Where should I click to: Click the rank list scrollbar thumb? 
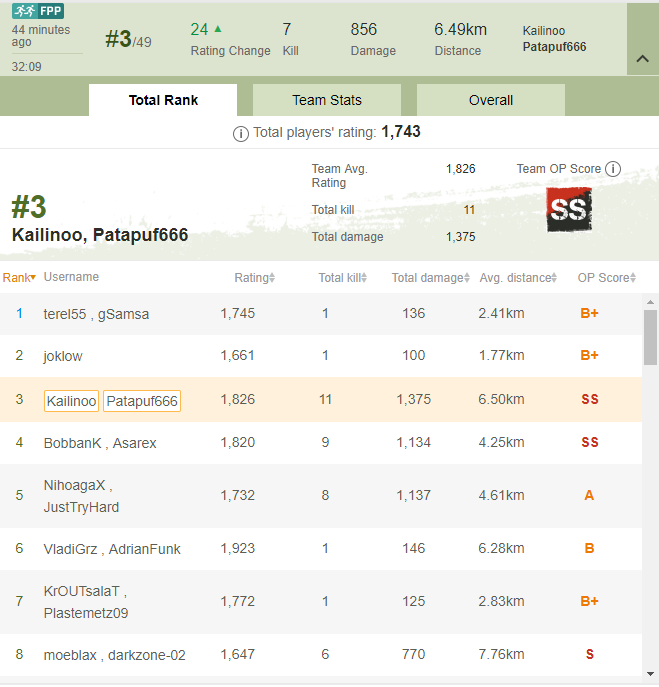point(650,337)
